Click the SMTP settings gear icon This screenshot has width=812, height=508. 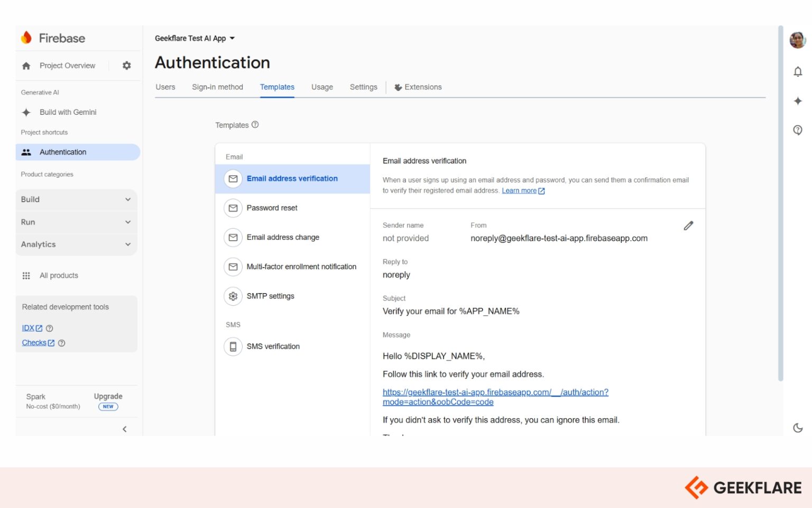click(x=233, y=296)
